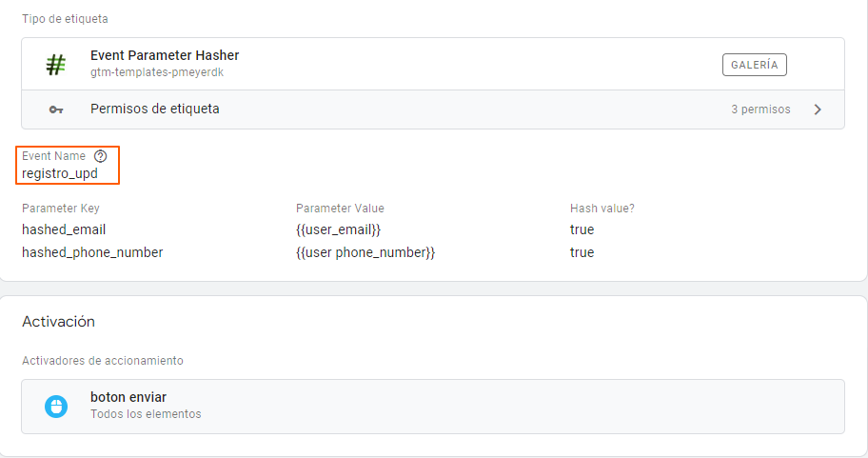Click the gtm-templates-pmeyerdk subtitle
The height and width of the screenshot is (458, 868).
point(157,72)
